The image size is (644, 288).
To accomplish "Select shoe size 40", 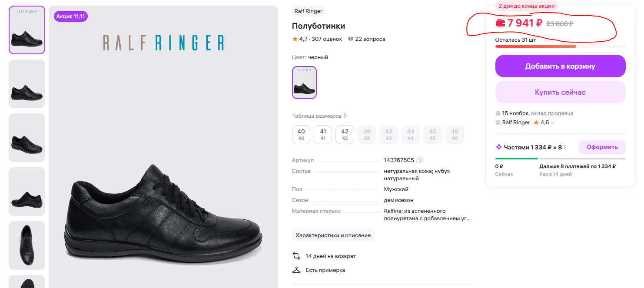I will pos(301,134).
